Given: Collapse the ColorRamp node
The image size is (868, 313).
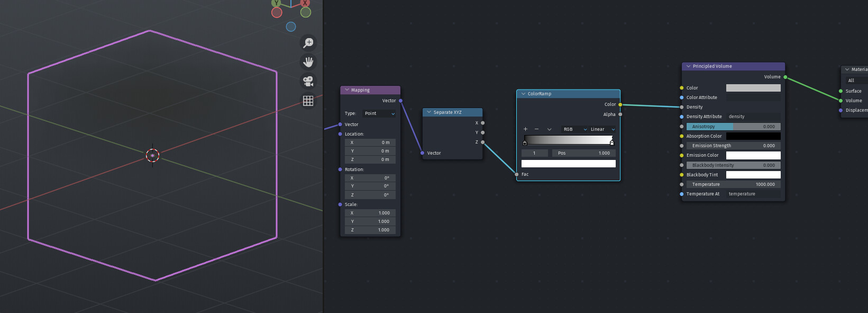Looking at the screenshot, I should (x=523, y=94).
